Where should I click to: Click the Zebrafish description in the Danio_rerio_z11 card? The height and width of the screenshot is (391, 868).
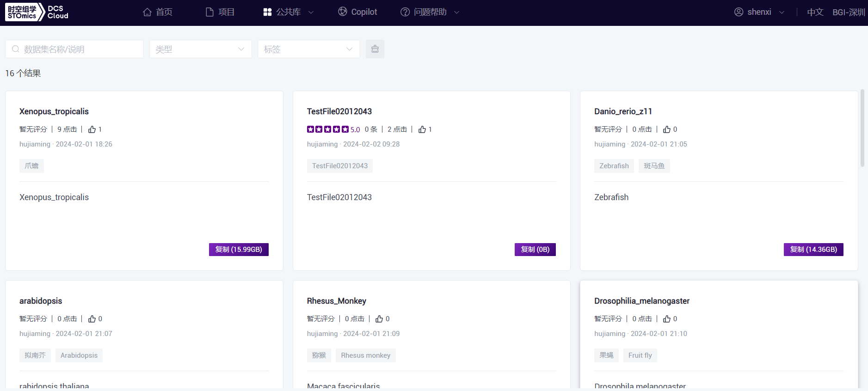[x=611, y=197]
